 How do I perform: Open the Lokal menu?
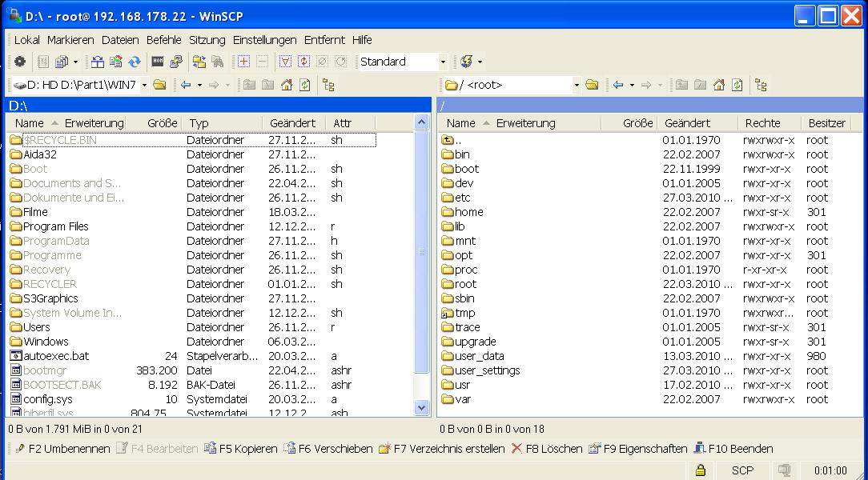coord(26,40)
